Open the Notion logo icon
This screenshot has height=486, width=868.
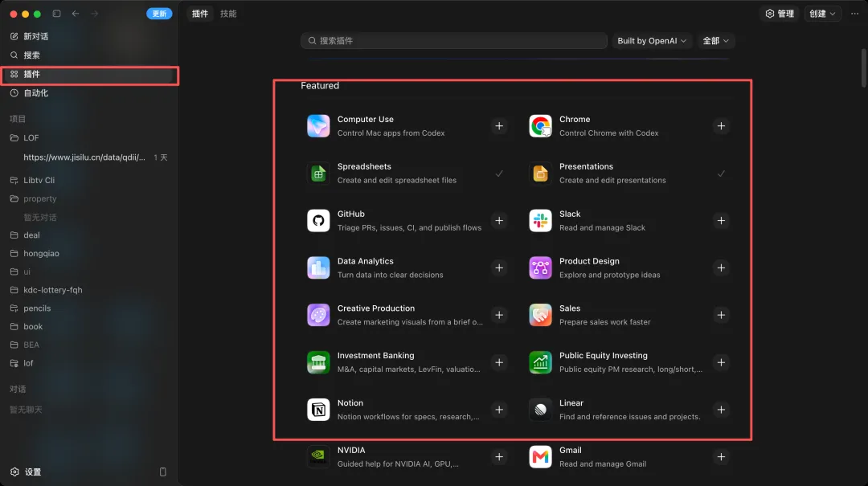pos(318,410)
